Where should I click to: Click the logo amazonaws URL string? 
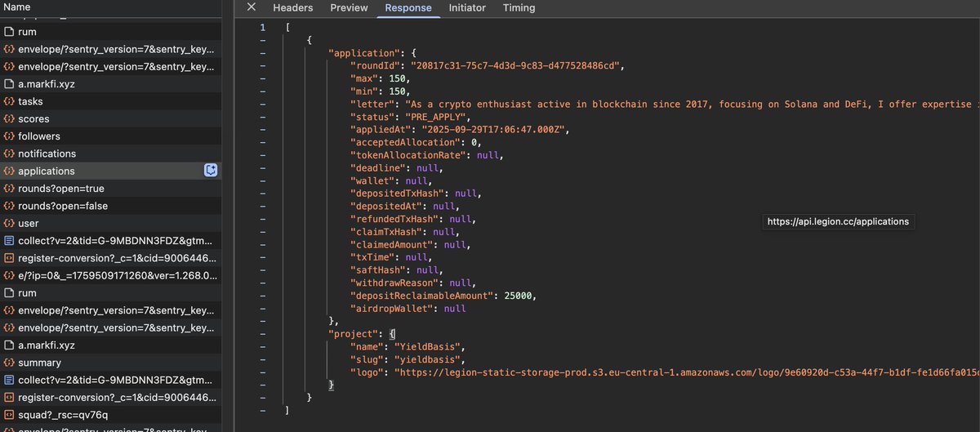[x=687, y=372]
